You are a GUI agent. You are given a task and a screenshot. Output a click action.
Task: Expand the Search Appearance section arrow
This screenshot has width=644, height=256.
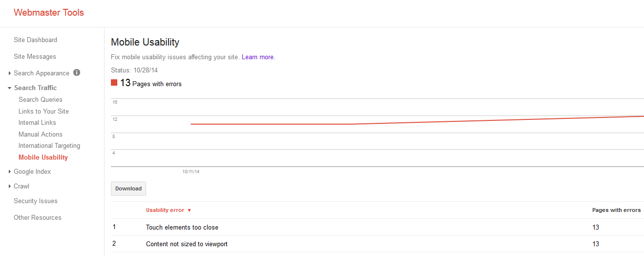(10, 73)
